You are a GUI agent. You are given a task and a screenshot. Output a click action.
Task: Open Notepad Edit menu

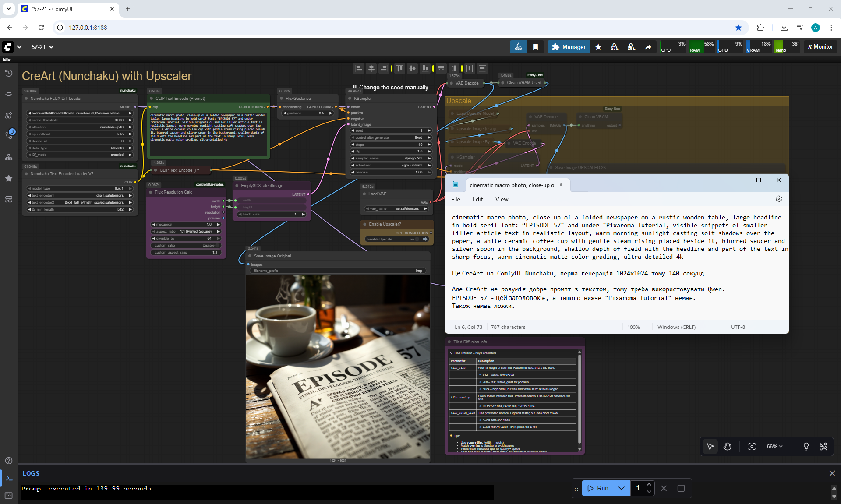coord(477,199)
